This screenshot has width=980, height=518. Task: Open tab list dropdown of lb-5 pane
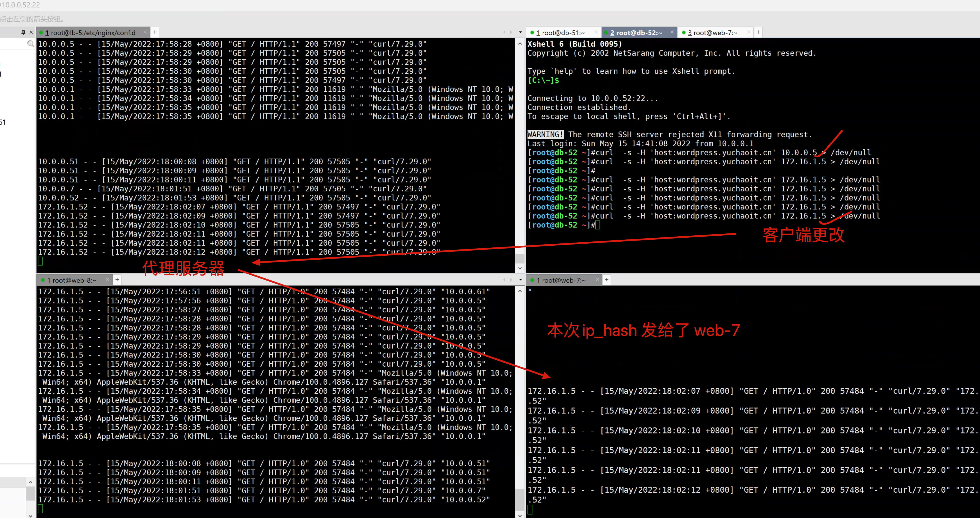(x=520, y=32)
